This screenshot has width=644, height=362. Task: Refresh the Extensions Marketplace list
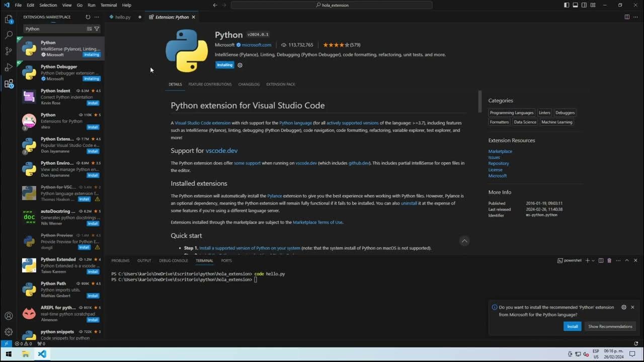click(x=88, y=17)
